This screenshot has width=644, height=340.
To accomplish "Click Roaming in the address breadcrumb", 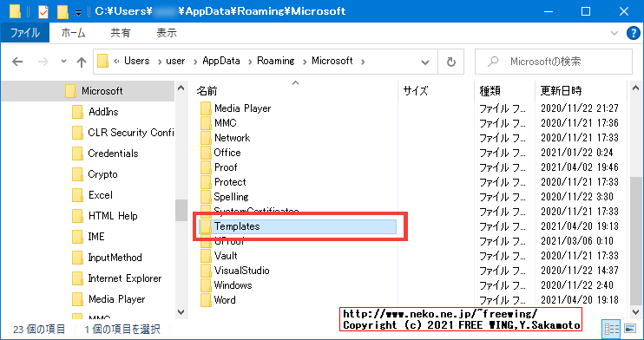I will [276, 61].
